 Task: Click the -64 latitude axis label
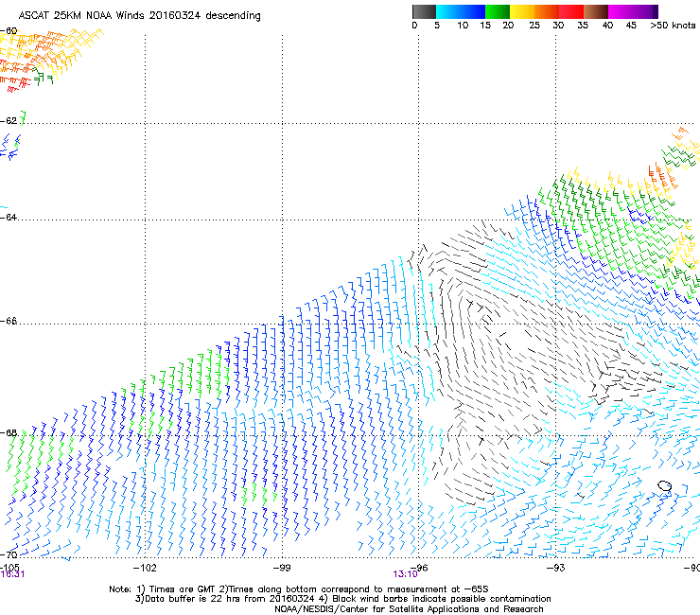click(x=9, y=217)
